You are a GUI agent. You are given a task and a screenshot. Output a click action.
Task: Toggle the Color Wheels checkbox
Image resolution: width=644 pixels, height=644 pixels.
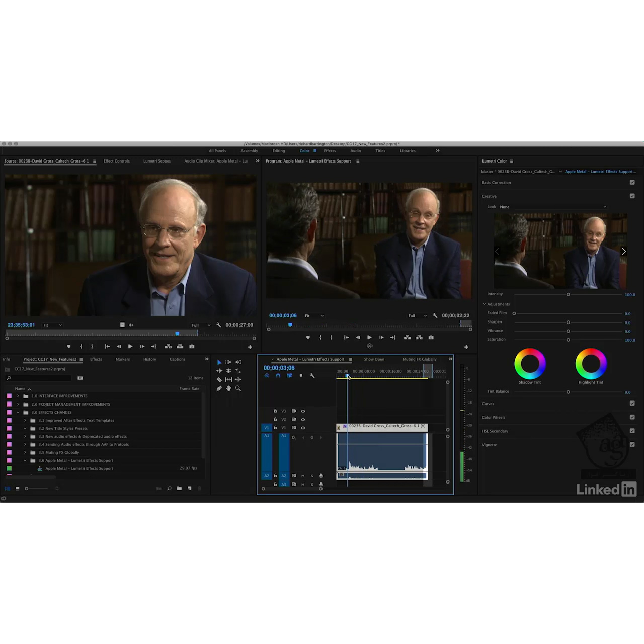pyautogui.click(x=632, y=417)
